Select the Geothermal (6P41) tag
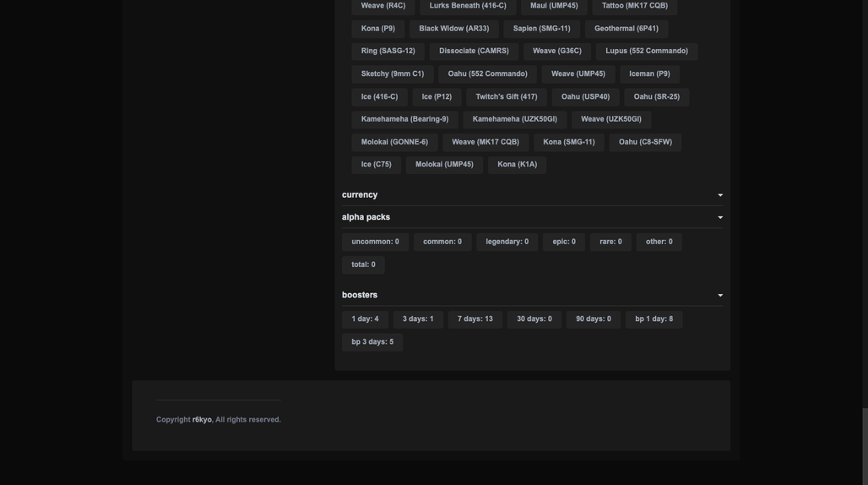Image resolution: width=868 pixels, height=485 pixels. pyautogui.click(x=627, y=29)
